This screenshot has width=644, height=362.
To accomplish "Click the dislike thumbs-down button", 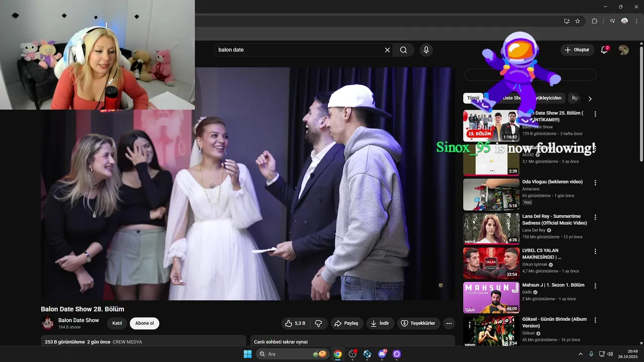I will [x=318, y=323].
